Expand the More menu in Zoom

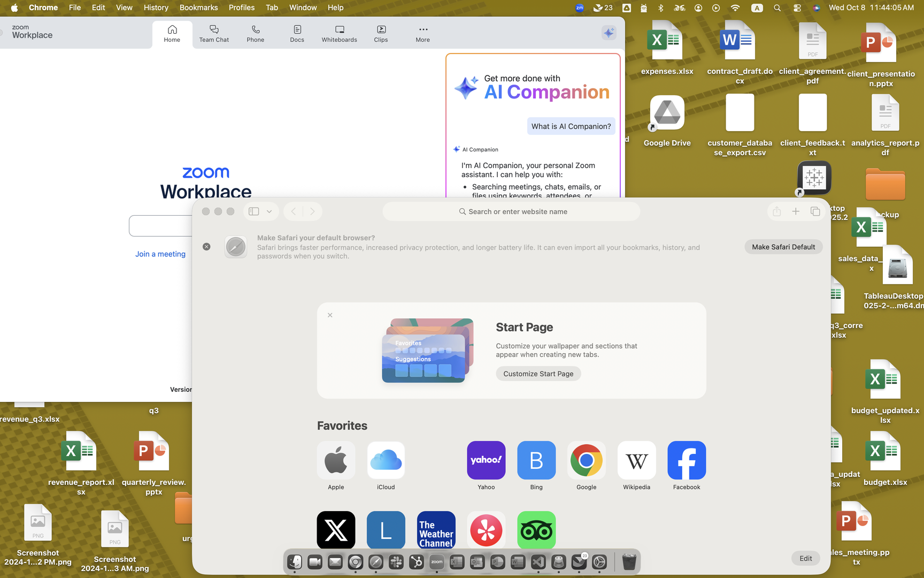pos(423,33)
